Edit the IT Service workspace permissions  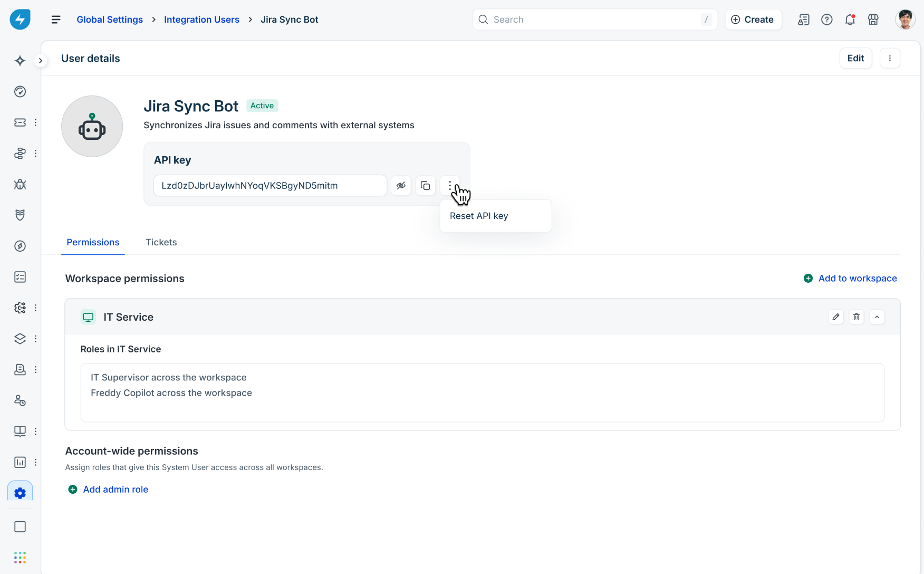tap(836, 317)
